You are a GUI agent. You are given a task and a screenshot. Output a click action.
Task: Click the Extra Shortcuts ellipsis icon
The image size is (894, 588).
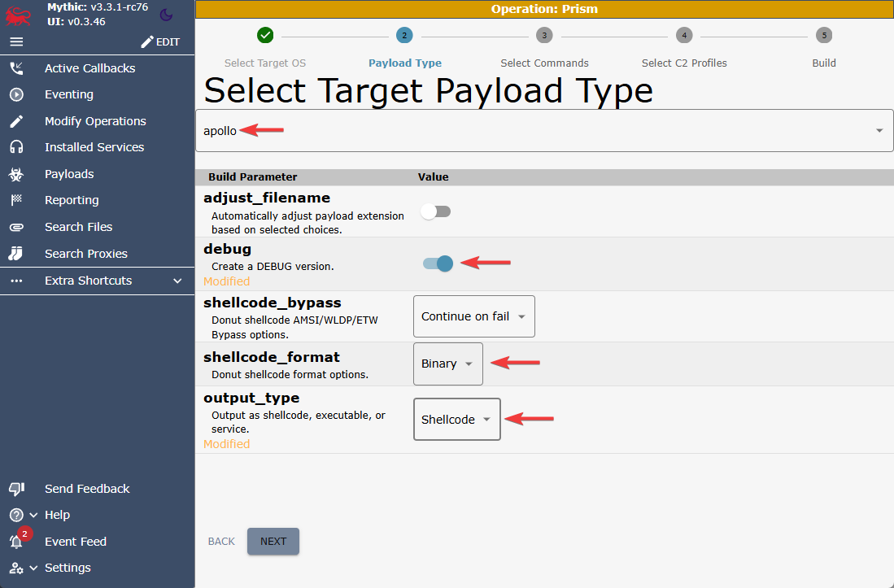16,281
